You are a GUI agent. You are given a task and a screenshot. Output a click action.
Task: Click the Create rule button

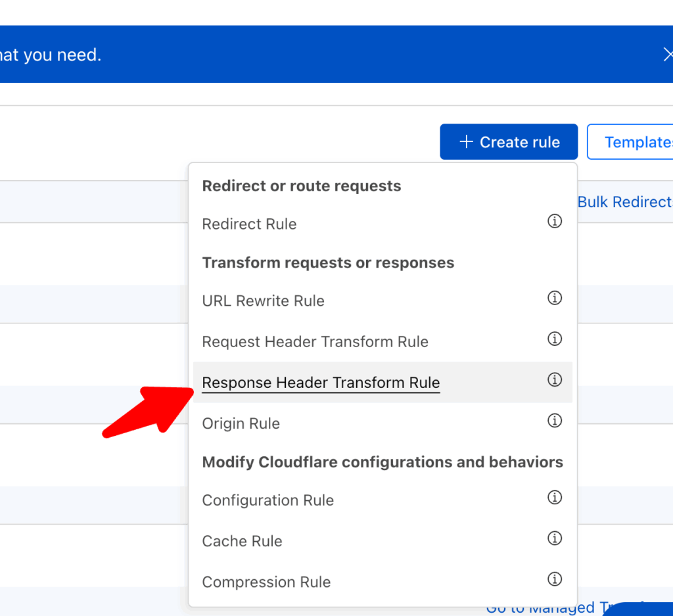pyautogui.click(x=509, y=141)
